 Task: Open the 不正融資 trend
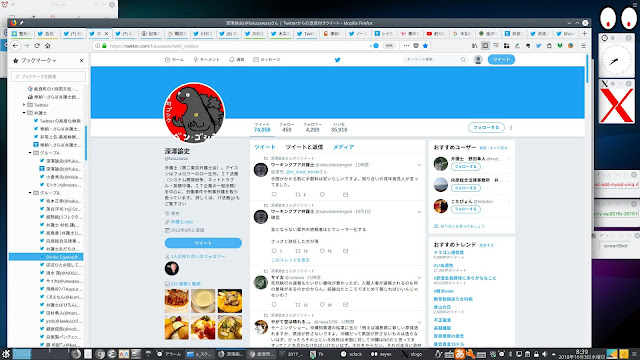(x=442, y=320)
